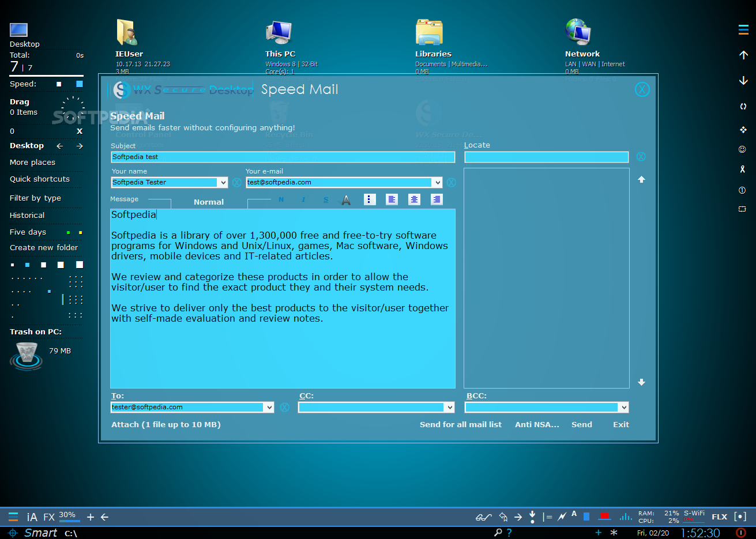Open Quick shortcuts in sidebar
Image resolution: width=756 pixels, height=539 pixels.
tap(40, 179)
